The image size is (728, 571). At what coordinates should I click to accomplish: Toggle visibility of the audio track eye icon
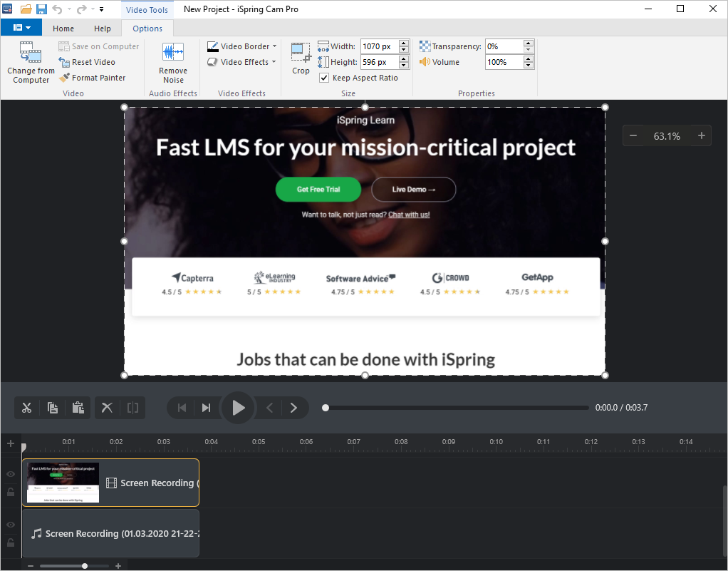11,525
